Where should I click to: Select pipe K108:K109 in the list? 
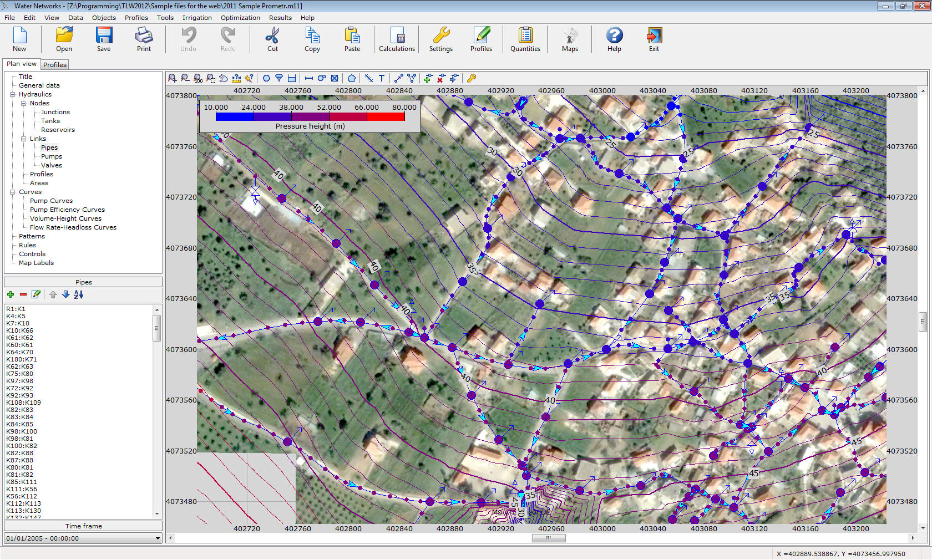23,403
